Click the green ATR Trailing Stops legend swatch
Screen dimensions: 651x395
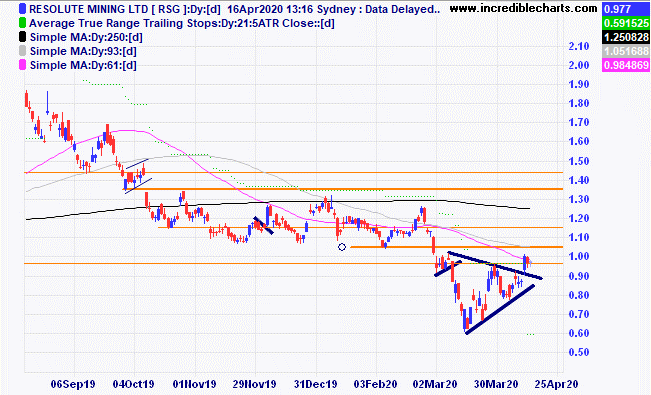coord(22,23)
